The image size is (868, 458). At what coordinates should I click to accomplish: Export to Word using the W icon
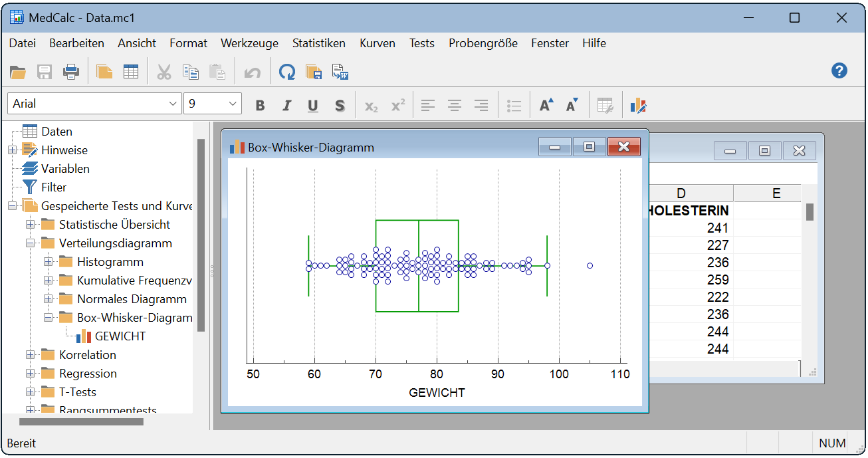point(340,72)
